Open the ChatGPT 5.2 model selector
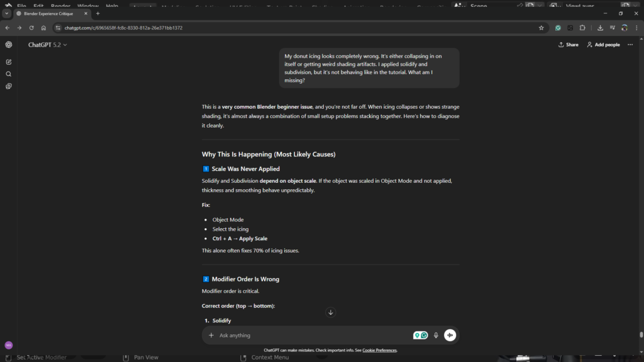This screenshot has height=362, width=644. click(x=47, y=45)
